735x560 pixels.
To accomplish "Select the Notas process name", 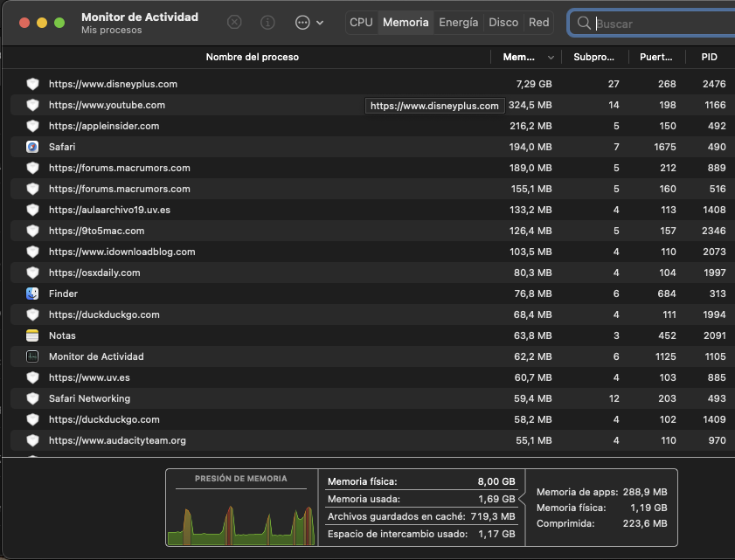I will click(x=62, y=335).
